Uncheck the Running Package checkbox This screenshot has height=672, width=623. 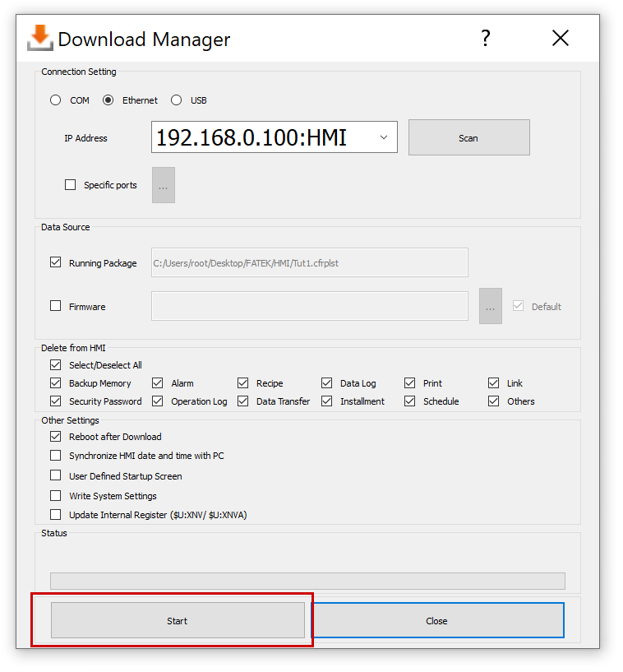pyautogui.click(x=56, y=262)
